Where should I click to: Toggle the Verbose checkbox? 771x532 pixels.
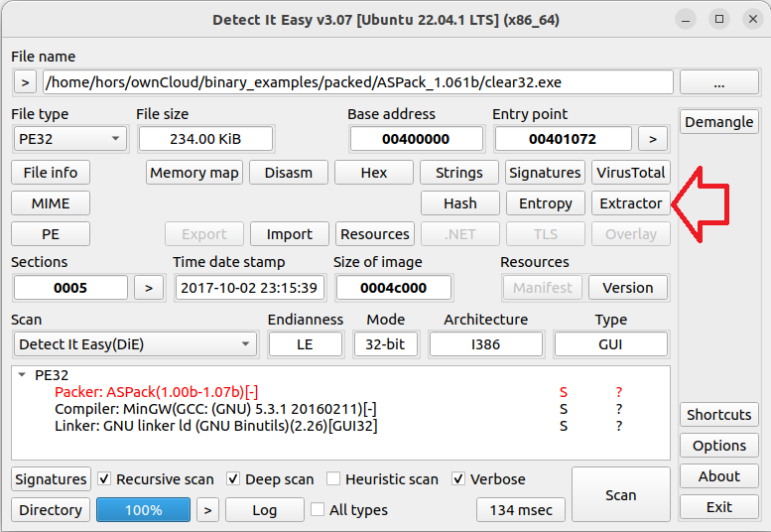[489, 479]
